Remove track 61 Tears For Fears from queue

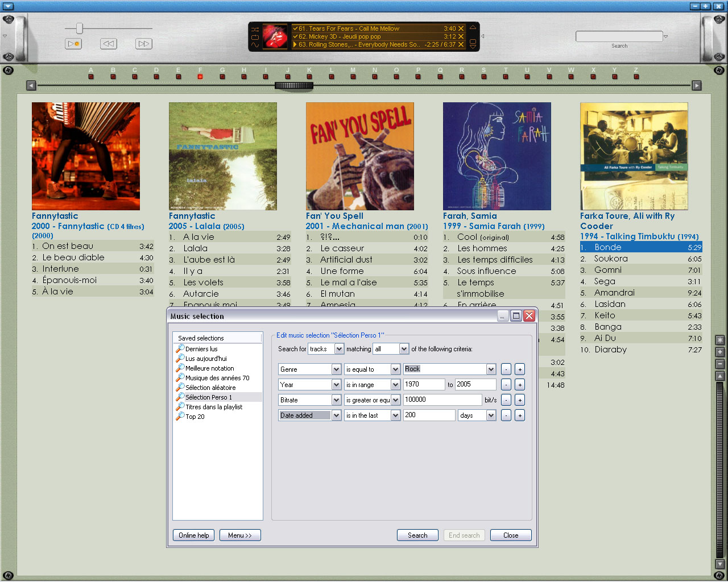click(461, 28)
